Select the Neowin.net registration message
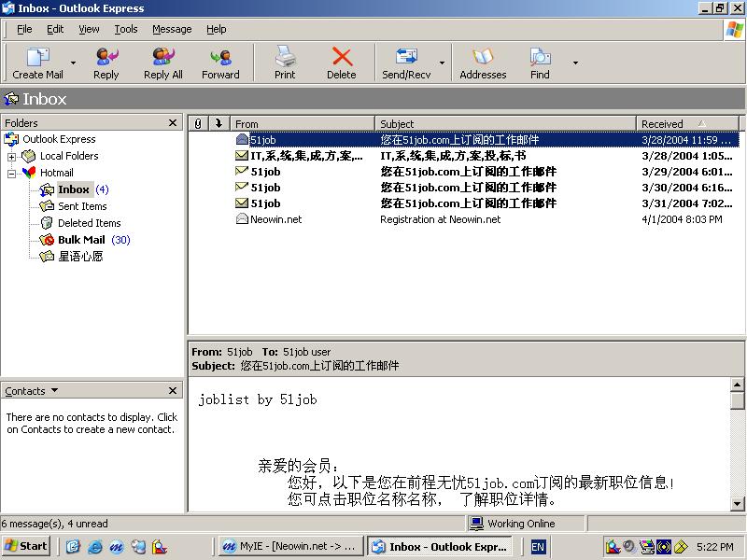Screen dimensions: 747x560 [x=463, y=219]
